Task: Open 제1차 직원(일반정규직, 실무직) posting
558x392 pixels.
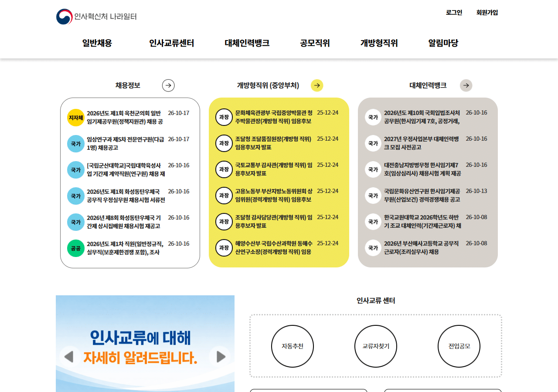Action: coord(125,248)
